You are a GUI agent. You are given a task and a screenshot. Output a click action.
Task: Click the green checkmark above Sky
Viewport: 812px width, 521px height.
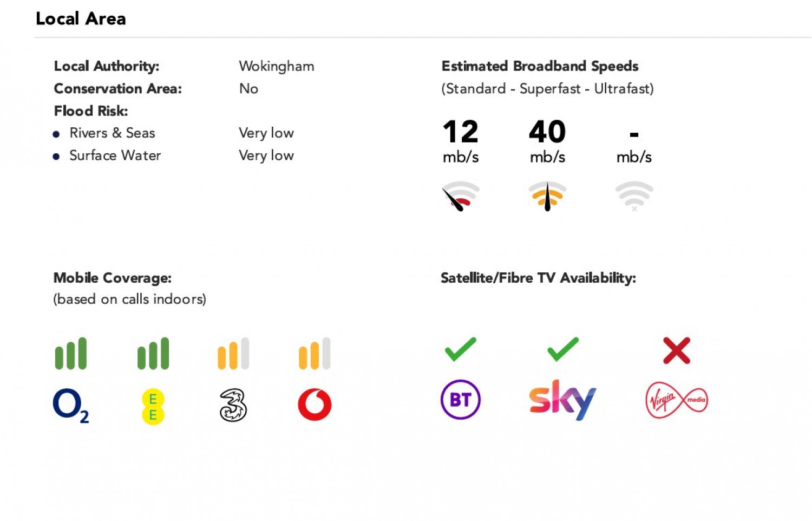563,349
